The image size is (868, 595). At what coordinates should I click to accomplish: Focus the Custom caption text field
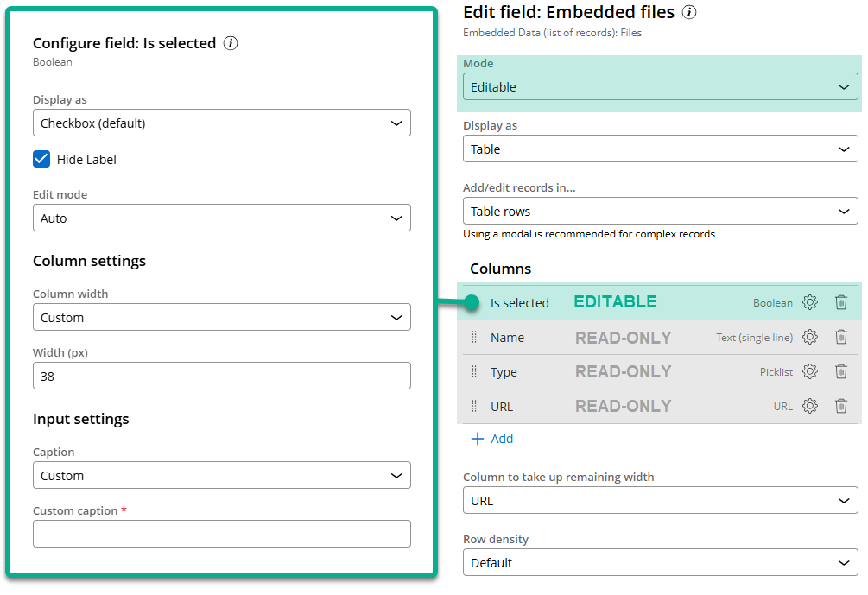click(221, 534)
